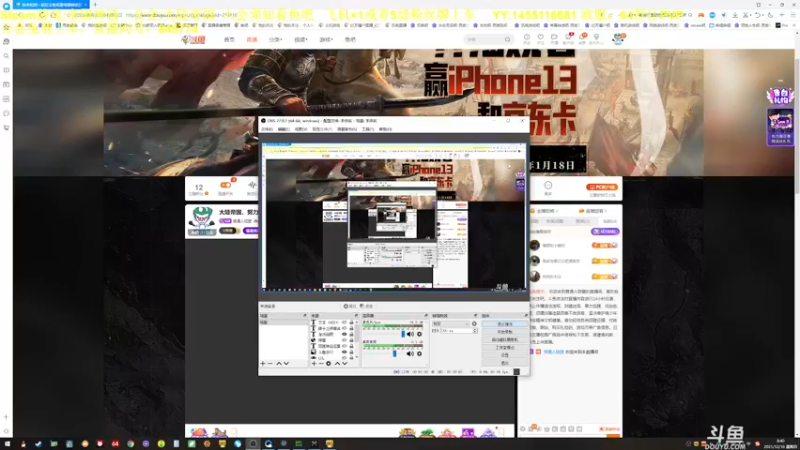Toggle visibility of second source row
Viewport: 800px width, 450px height.
pos(344,329)
